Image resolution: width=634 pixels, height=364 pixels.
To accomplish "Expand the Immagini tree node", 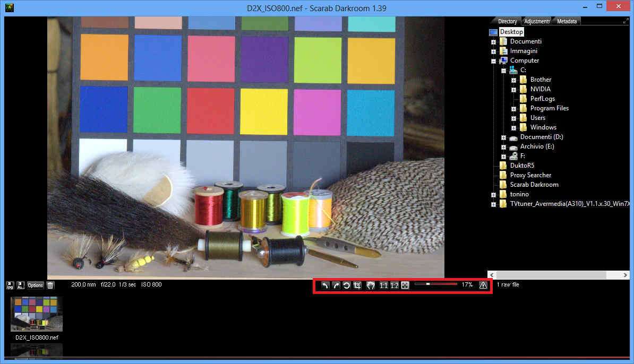I will pos(493,51).
